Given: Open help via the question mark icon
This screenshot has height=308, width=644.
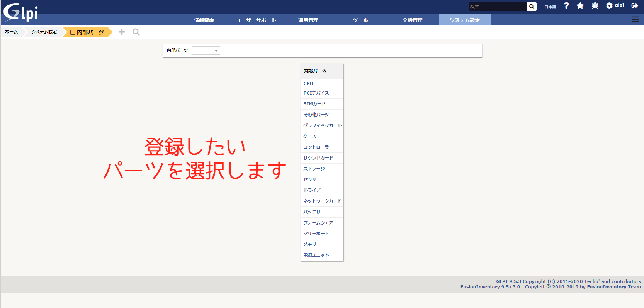Looking at the screenshot, I should 566,6.
